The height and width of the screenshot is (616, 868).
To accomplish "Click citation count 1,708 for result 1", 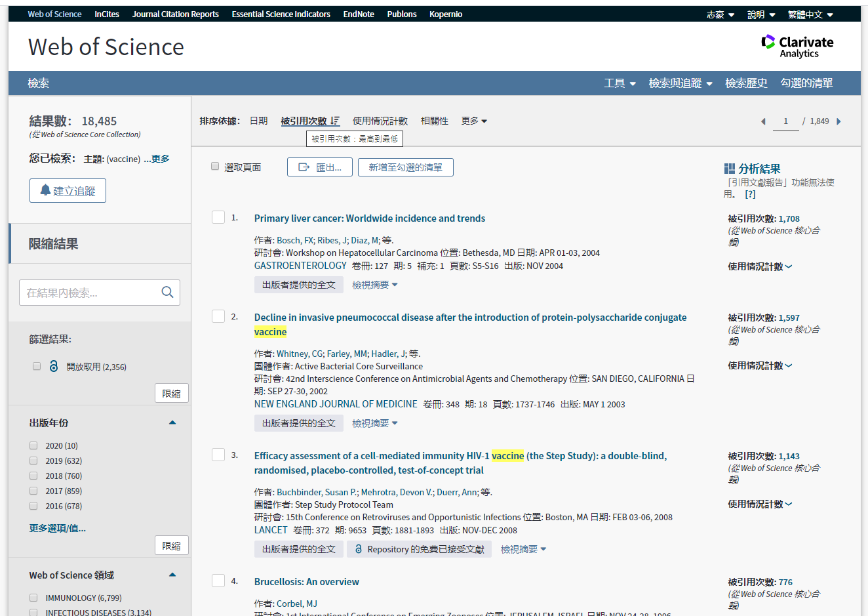I will coord(789,218).
